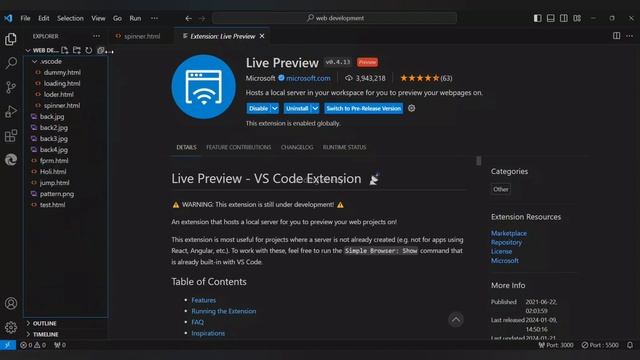This screenshot has height=360, width=640.
Task: Collapse the WEB DEVELOPMENT folder section
Action: 28,50
